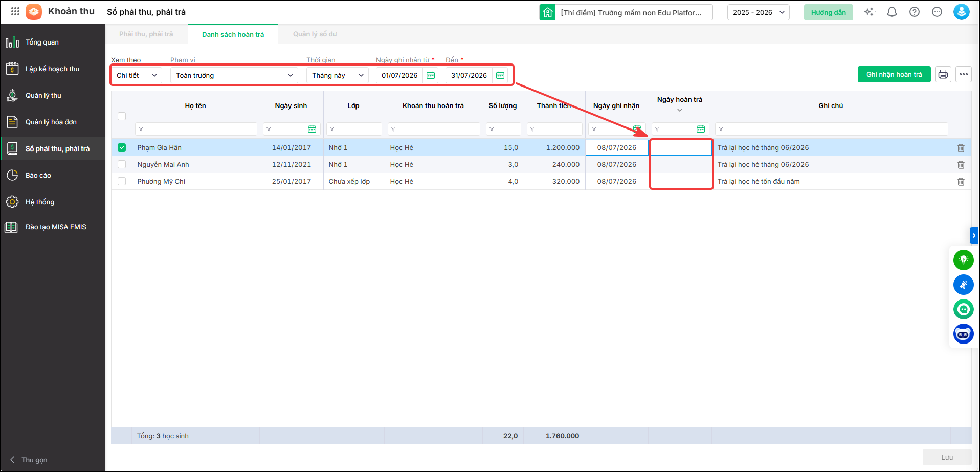Viewport: 980px width, 472px height.
Task: Delete the Nguyễn Mai Anh row
Action: 961,165
